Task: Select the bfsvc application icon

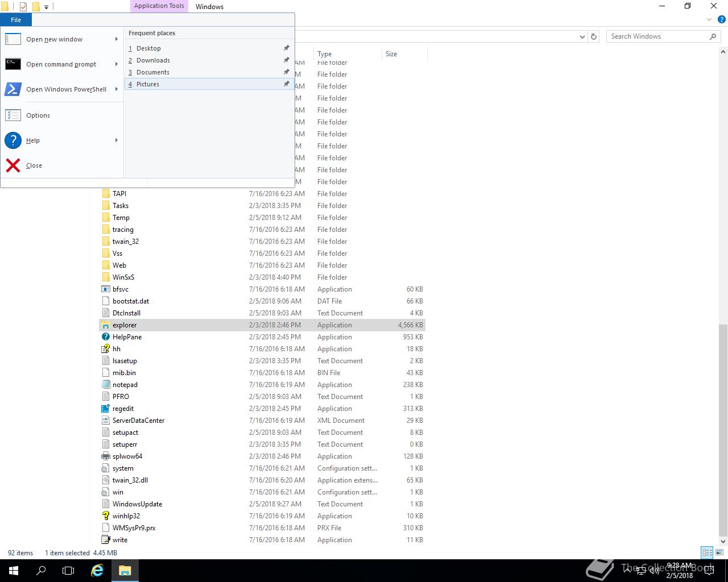Action: [x=105, y=289]
